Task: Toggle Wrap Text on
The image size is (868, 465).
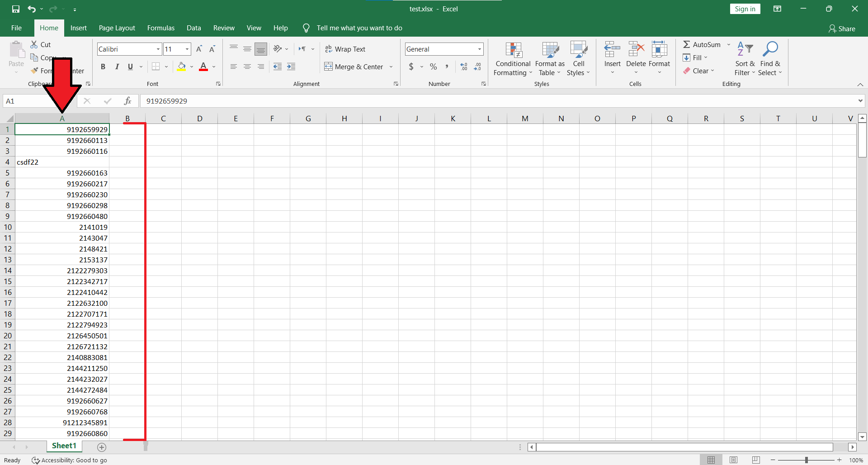Action: point(345,49)
